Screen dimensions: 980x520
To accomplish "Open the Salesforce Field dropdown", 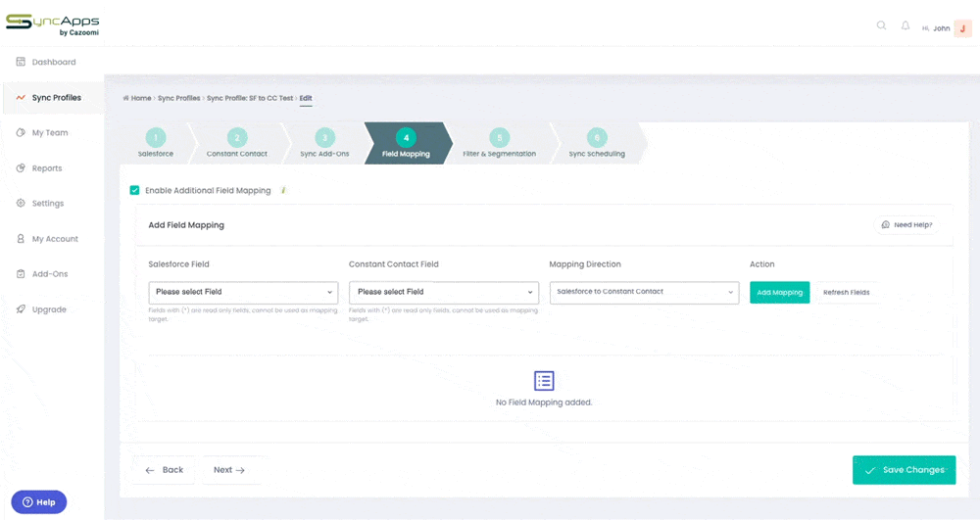I will click(243, 292).
